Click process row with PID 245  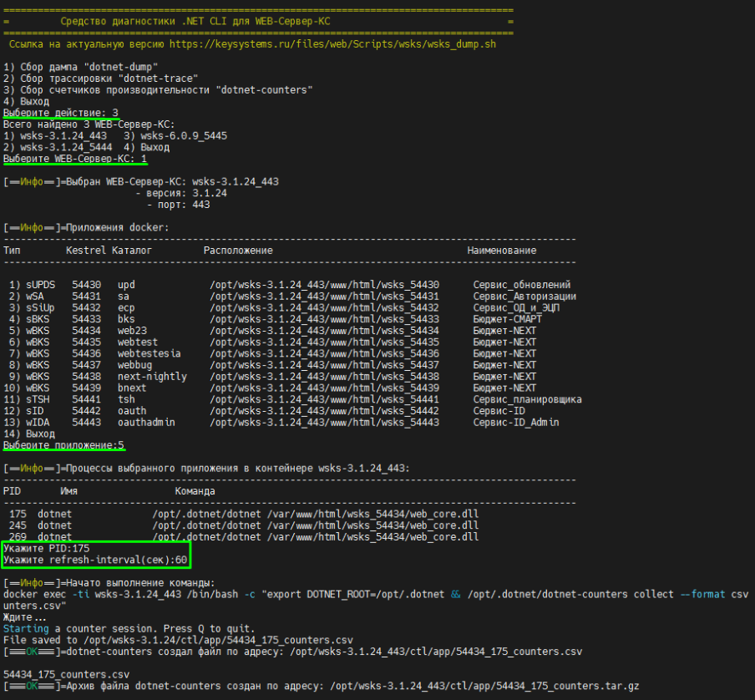[244, 525]
